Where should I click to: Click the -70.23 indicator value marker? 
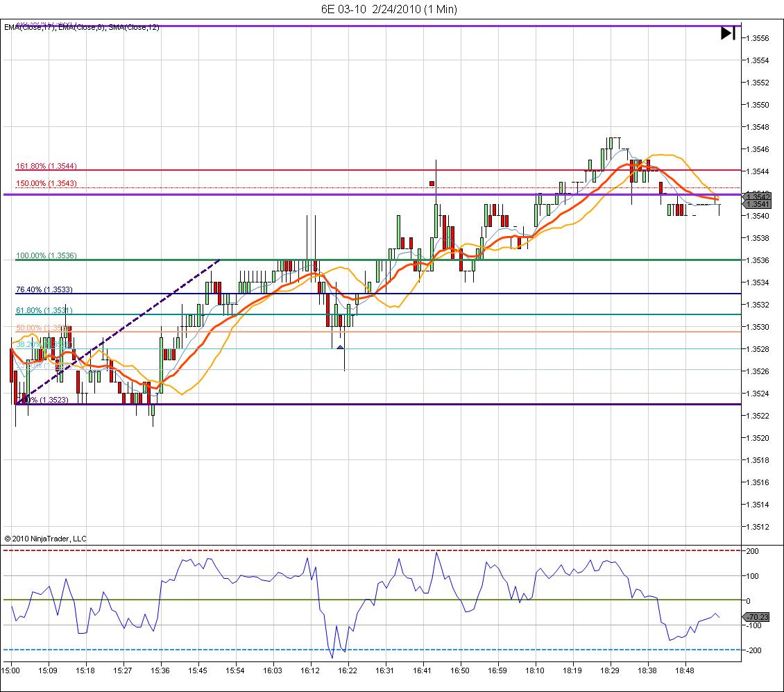pos(757,617)
